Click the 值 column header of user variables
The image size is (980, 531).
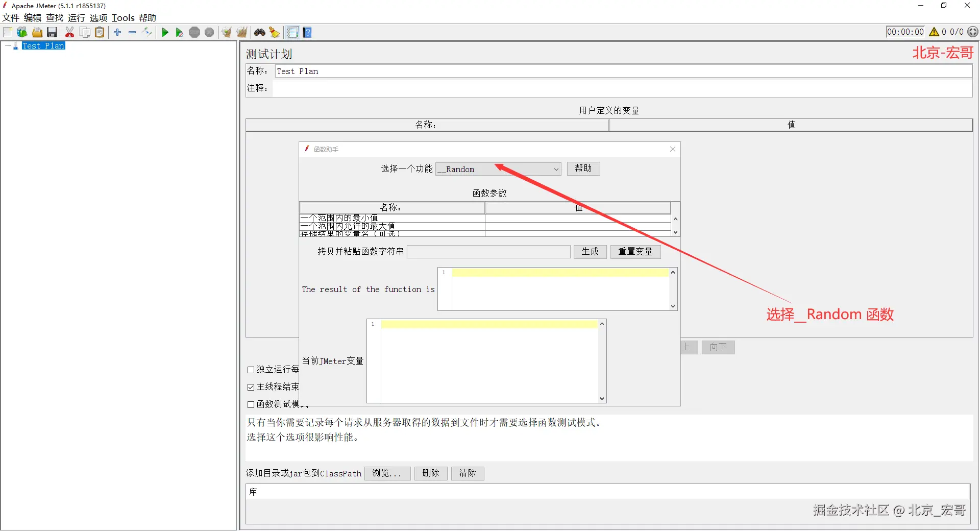click(x=791, y=125)
